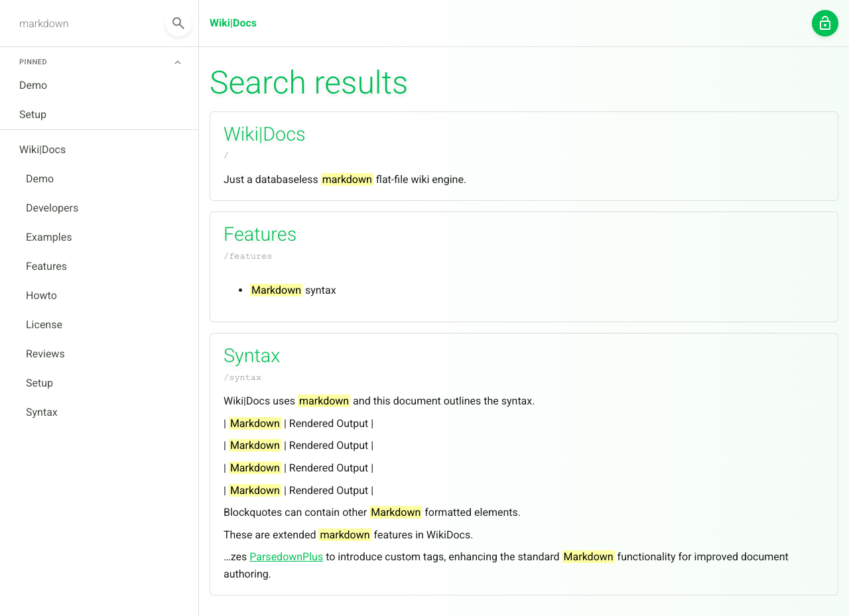Open the Features search result title
Screen dimensions: 849x616
pyautogui.click(x=260, y=235)
